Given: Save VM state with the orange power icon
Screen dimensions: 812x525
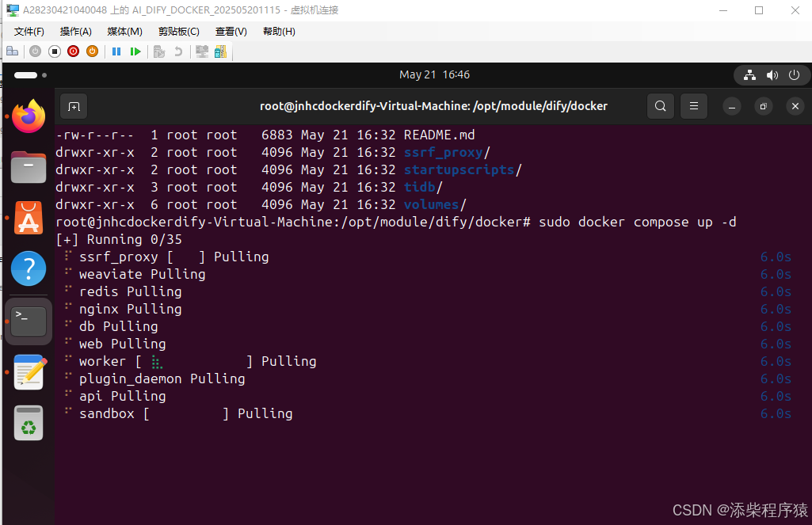Looking at the screenshot, I should click(92, 51).
